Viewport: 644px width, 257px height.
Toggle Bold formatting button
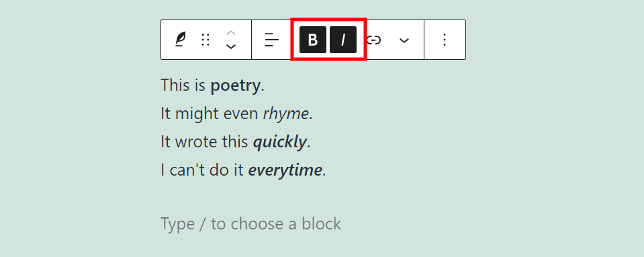click(x=312, y=40)
